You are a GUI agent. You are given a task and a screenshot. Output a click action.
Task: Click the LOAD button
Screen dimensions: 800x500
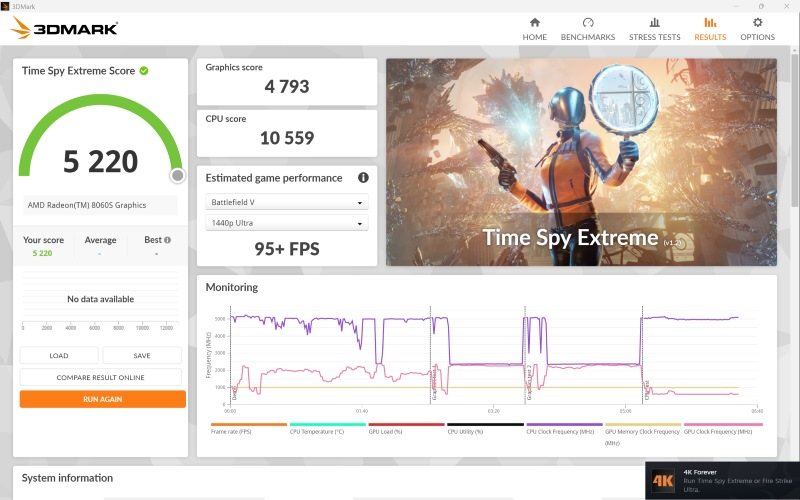59,356
